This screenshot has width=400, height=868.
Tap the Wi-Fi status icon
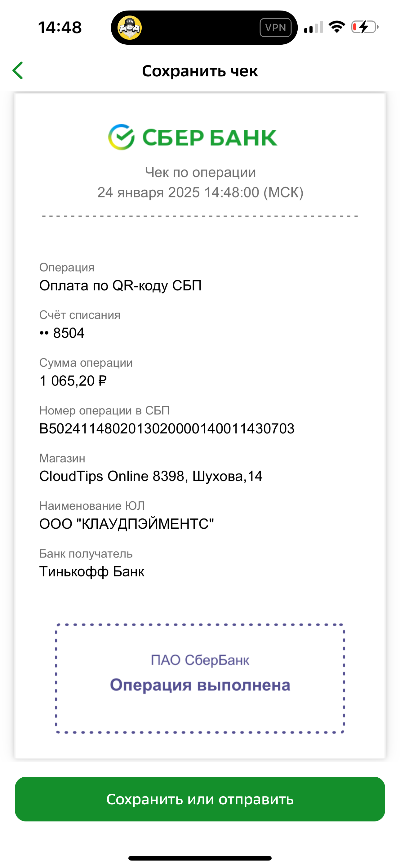click(x=337, y=27)
